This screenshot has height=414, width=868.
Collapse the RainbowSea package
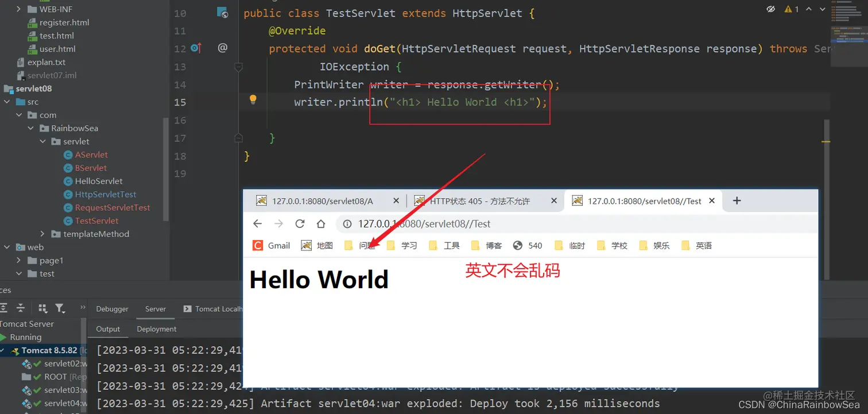tap(31, 128)
